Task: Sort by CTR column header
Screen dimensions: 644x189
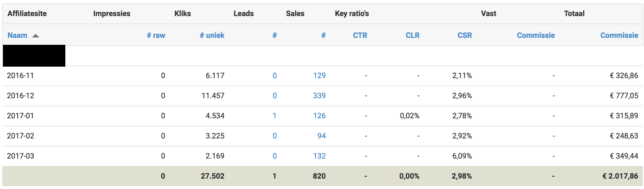Action: [x=360, y=35]
